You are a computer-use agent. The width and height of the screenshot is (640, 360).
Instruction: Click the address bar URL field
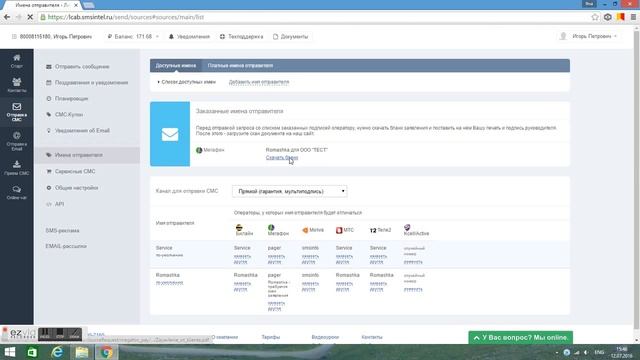(x=314, y=17)
